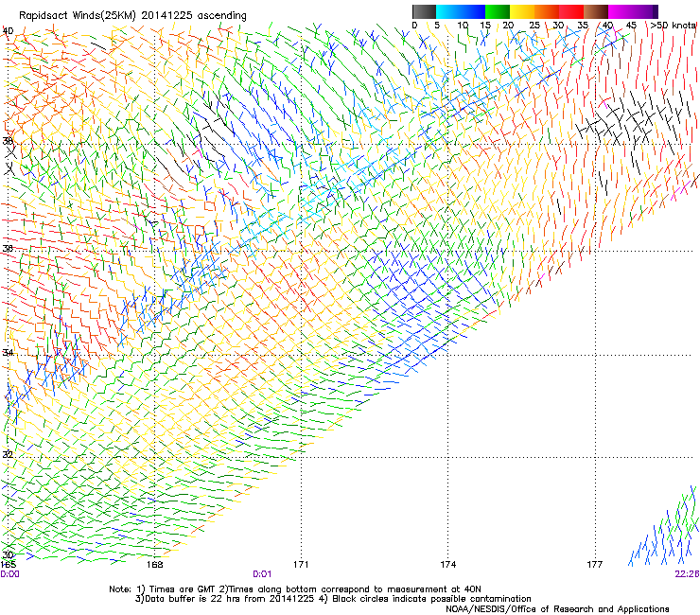Click the yellow 20-25 knots legend swatch
The image size is (700, 615).
522,11
